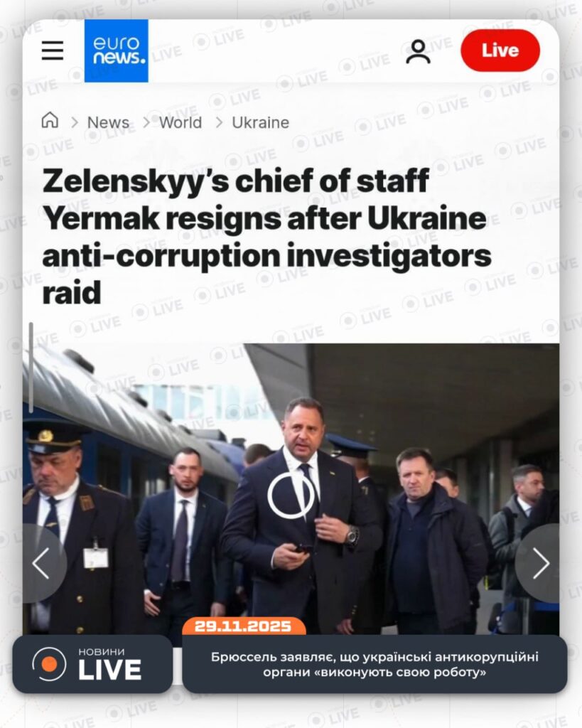582x728 pixels.
Task: Click the circular loading indicator on the photo
Action: coord(291,496)
